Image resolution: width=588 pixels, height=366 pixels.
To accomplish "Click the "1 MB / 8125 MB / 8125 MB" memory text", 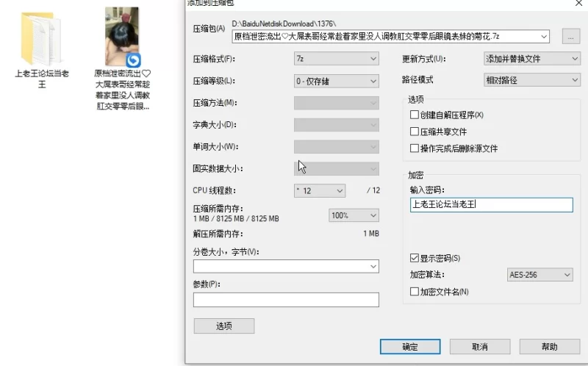I will point(236,218).
